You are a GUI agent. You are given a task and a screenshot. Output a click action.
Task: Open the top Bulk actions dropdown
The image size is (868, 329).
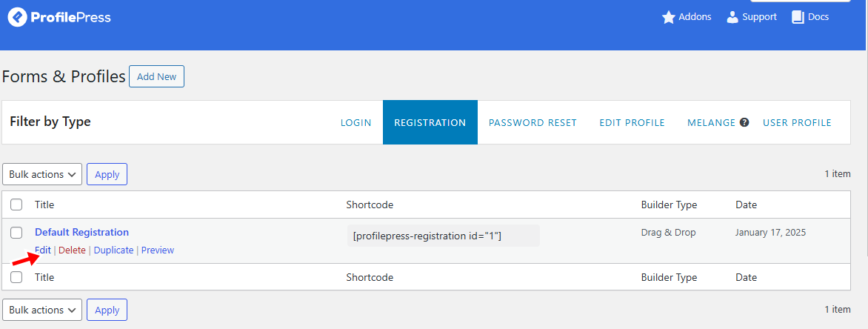coord(42,174)
